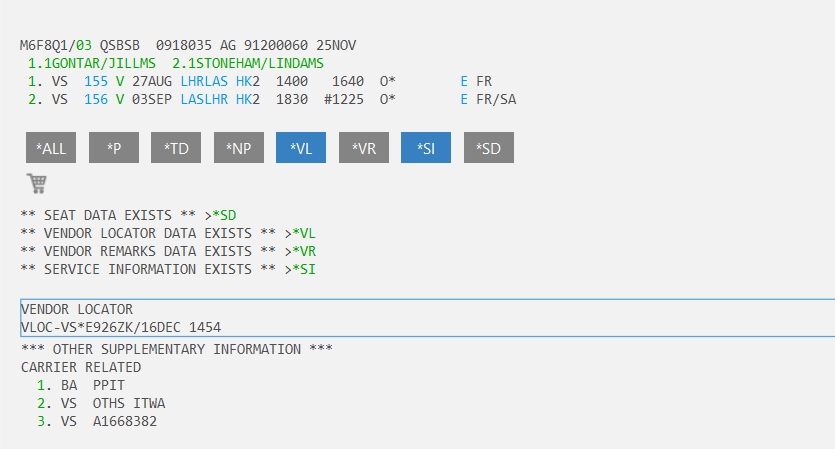Image resolution: width=835 pixels, height=449 pixels.
Task: Select the FR/SA day indicator
Action: (x=496, y=100)
